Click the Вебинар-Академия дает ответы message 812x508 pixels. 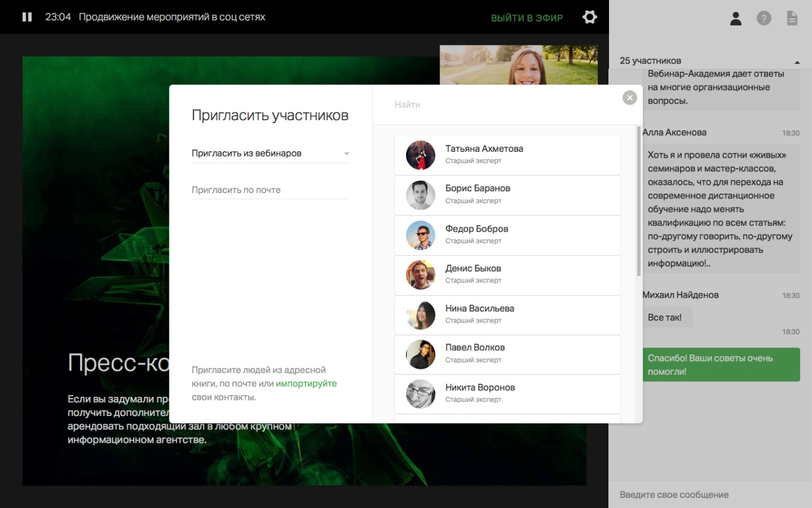721,89
